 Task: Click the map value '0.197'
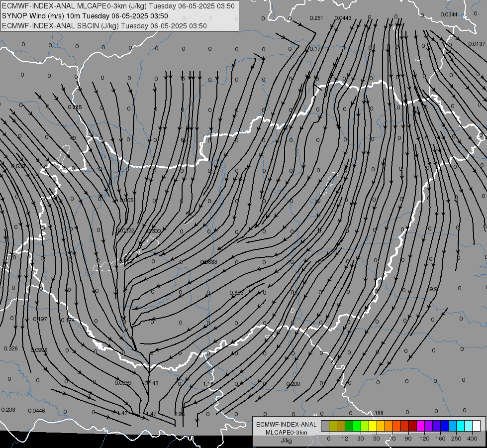(40, 319)
